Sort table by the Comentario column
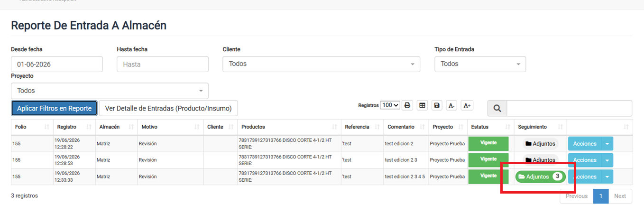644x223 pixels. tap(406, 127)
